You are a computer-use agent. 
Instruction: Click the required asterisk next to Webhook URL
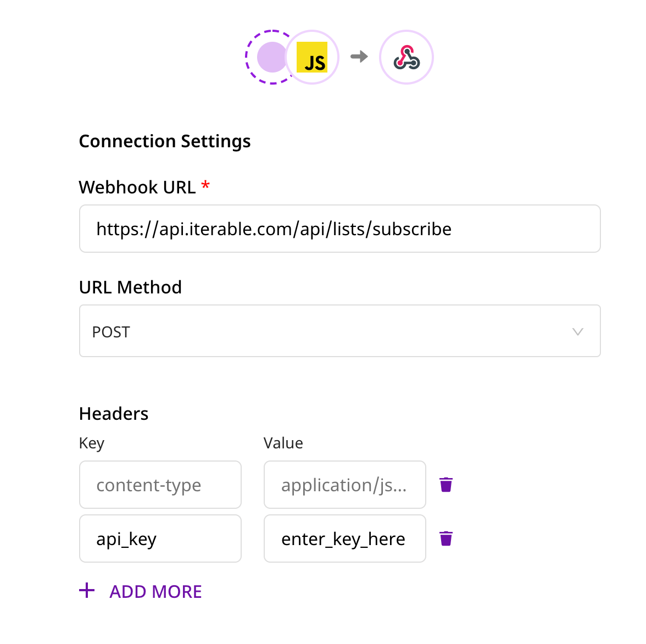(205, 186)
